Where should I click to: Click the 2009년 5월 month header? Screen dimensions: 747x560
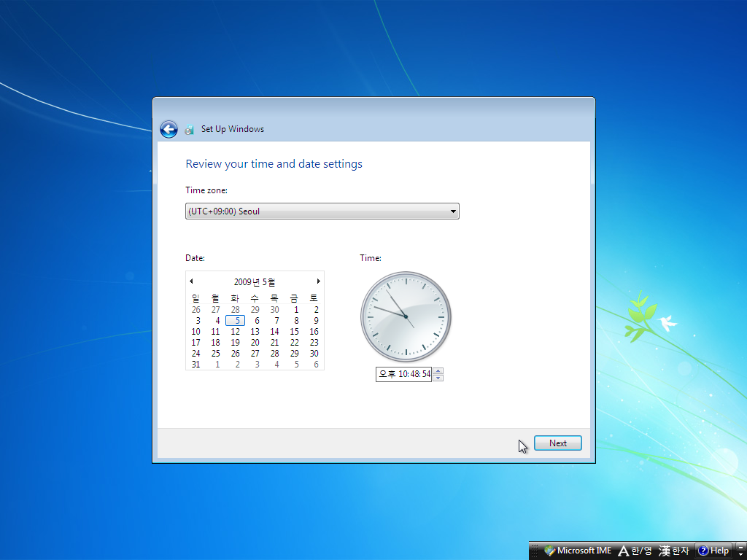(255, 282)
